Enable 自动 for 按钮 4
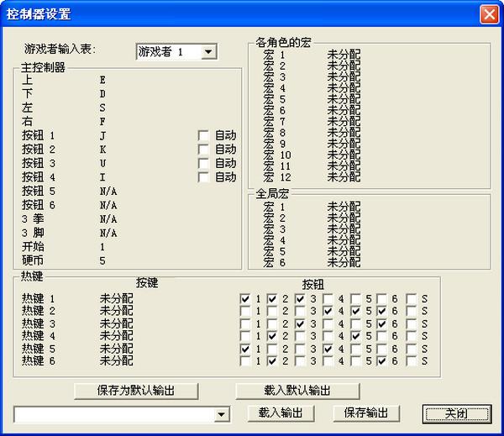Screen dimensions: 504x436 click(x=203, y=177)
